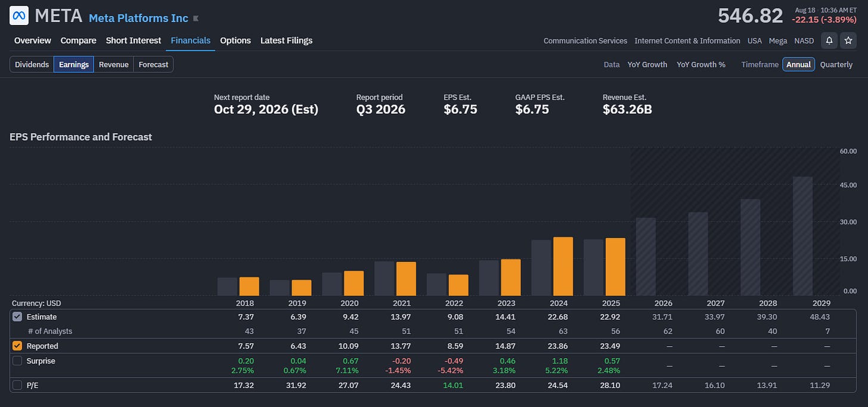Click the flag icon next to Meta Platforms Inc
868x407 pixels.
coord(196,18)
